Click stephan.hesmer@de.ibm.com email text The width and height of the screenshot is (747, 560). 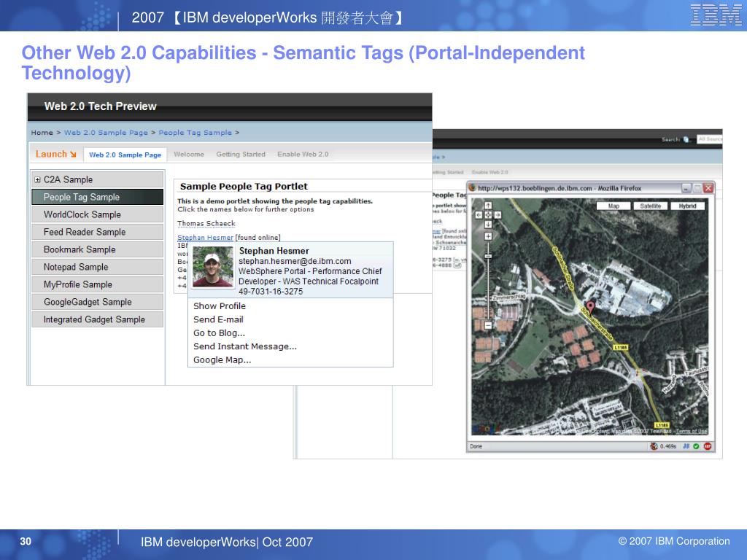pyautogui.click(x=295, y=262)
